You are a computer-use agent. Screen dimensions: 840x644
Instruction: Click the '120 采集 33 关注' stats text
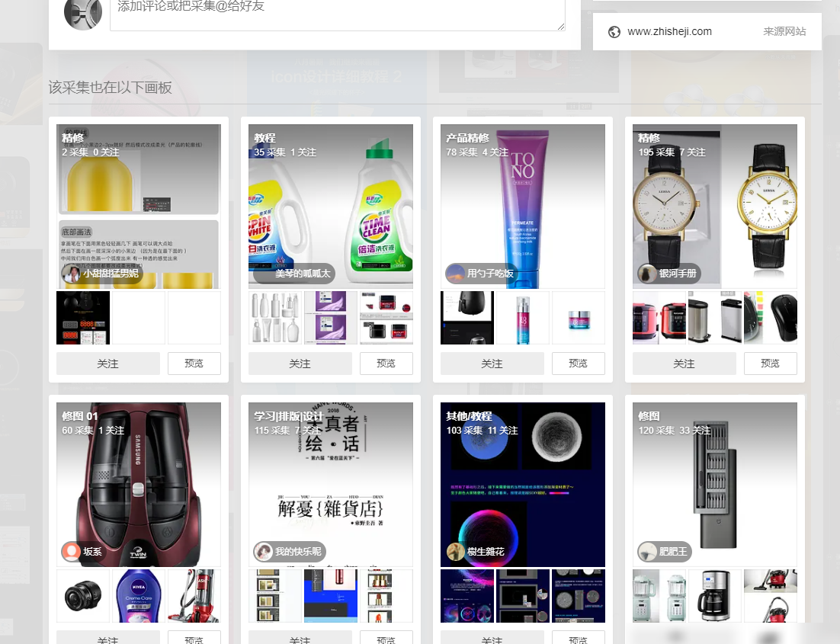(x=674, y=431)
